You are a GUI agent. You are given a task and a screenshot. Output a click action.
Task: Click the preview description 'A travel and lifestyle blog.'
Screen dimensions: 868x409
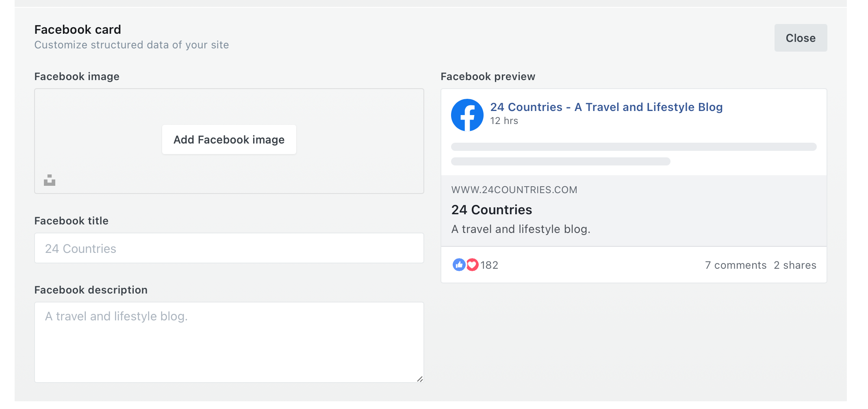[x=521, y=229]
